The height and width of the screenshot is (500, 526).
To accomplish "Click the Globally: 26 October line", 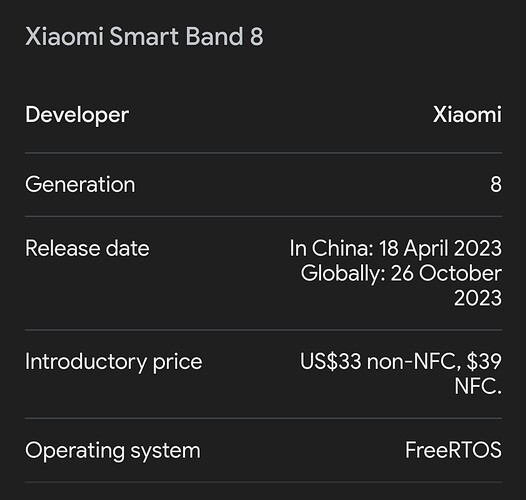I will coord(401,273).
